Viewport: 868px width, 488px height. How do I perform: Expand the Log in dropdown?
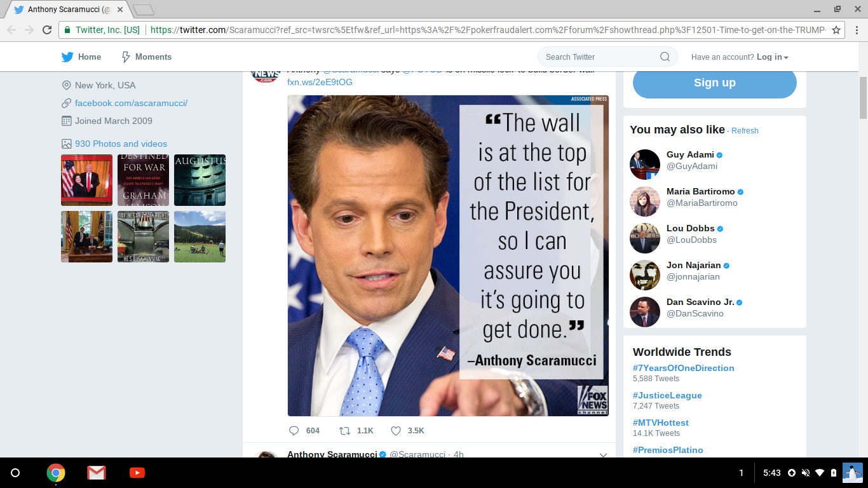[772, 57]
